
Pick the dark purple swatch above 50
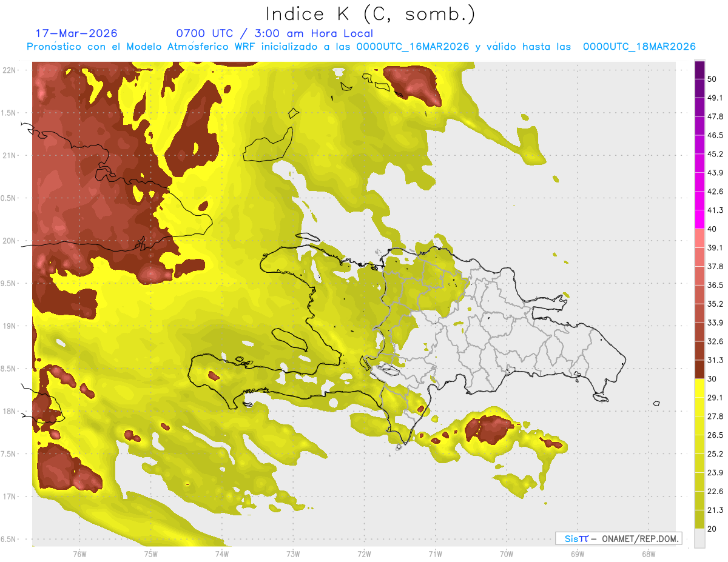(x=699, y=70)
